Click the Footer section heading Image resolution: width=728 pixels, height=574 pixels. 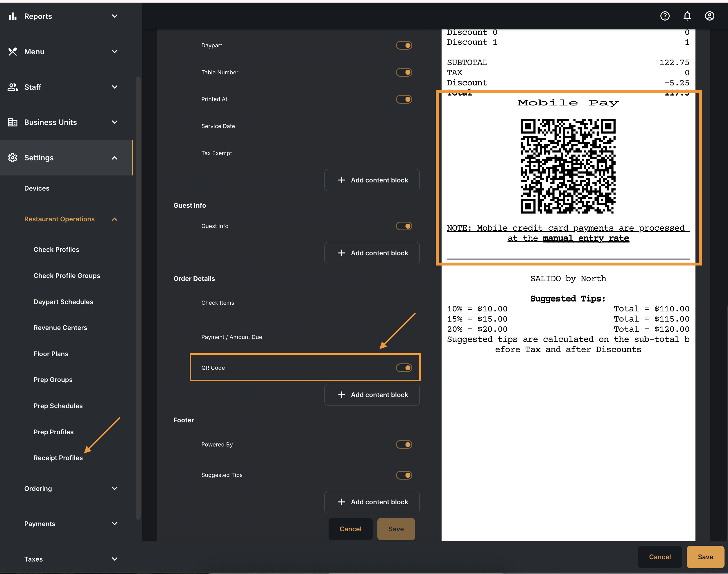[184, 420]
